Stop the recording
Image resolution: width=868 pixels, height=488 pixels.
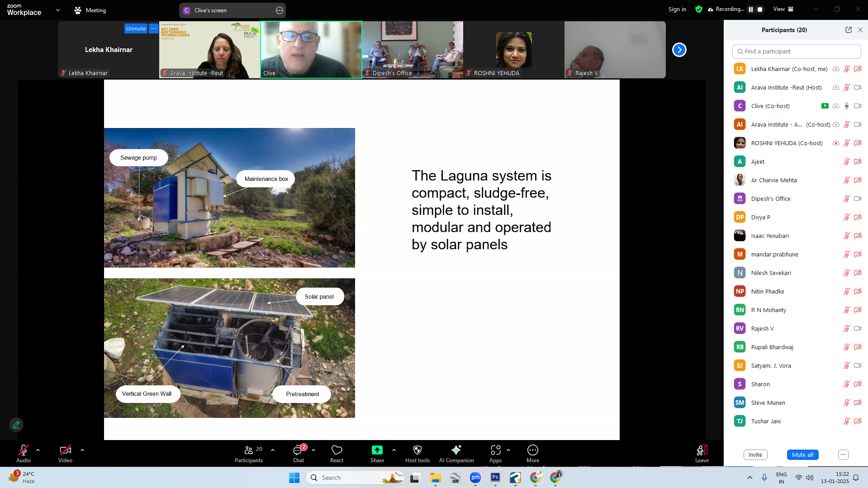pyautogui.click(x=760, y=9)
